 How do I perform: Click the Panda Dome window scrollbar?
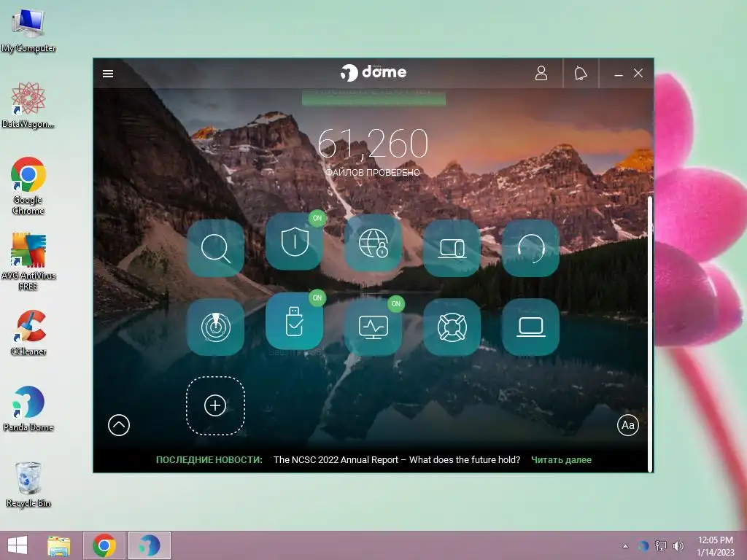click(650, 333)
